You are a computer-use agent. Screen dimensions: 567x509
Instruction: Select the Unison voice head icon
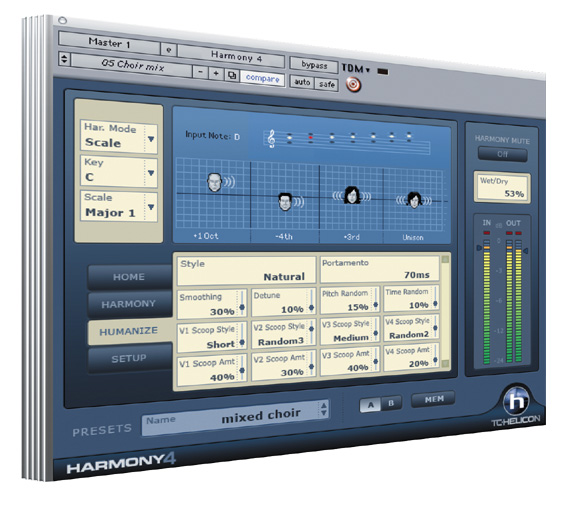pos(413,200)
